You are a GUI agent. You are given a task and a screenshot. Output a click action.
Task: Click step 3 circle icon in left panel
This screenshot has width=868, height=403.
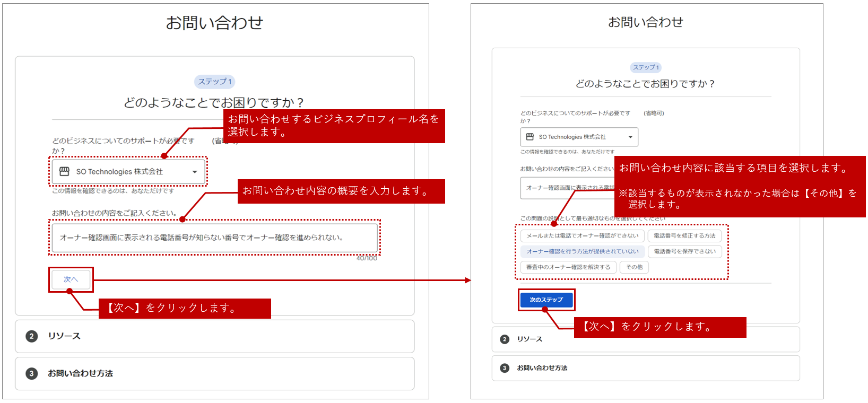pos(32,373)
